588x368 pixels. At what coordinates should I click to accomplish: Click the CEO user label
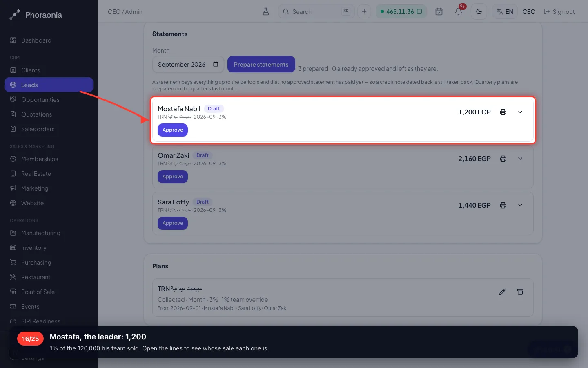click(x=529, y=11)
